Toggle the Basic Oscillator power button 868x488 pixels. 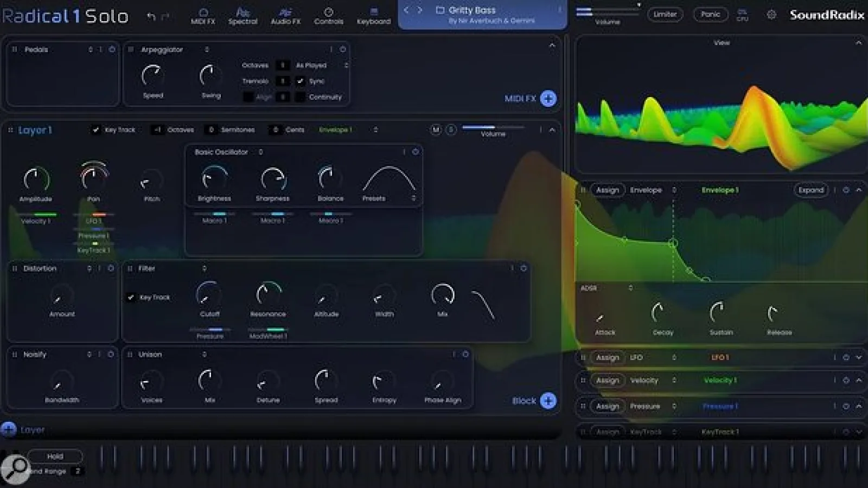click(416, 152)
